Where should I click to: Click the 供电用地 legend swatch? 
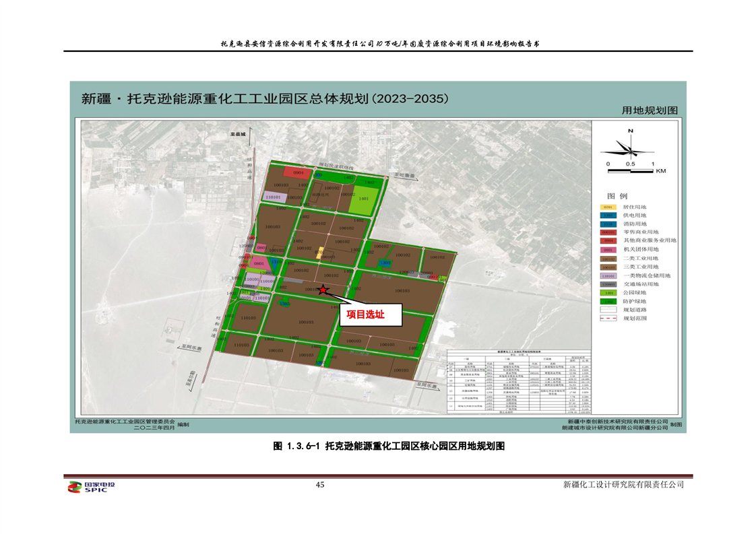click(x=608, y=215)
